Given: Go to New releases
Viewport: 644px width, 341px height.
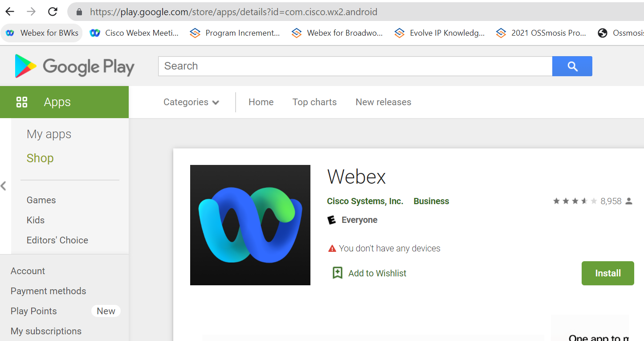Looking at the screenshot, I should coord(383,102).
